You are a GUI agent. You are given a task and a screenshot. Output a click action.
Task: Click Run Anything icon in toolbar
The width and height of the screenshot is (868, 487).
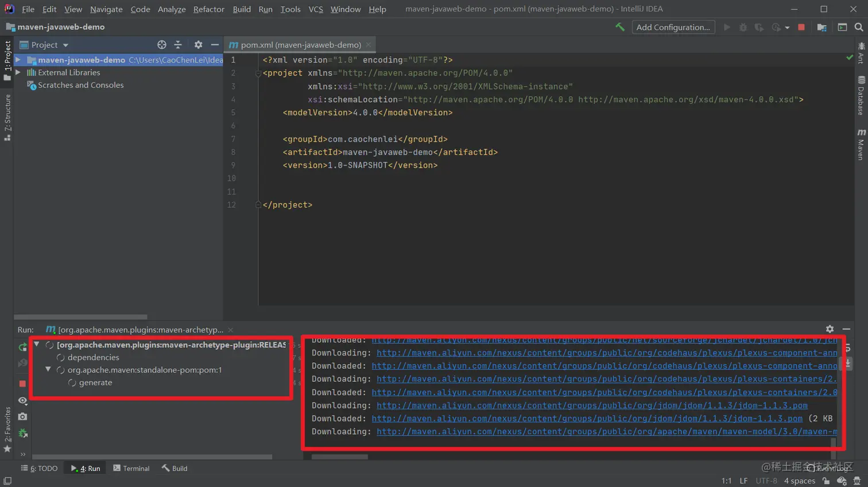coord(842,27)
